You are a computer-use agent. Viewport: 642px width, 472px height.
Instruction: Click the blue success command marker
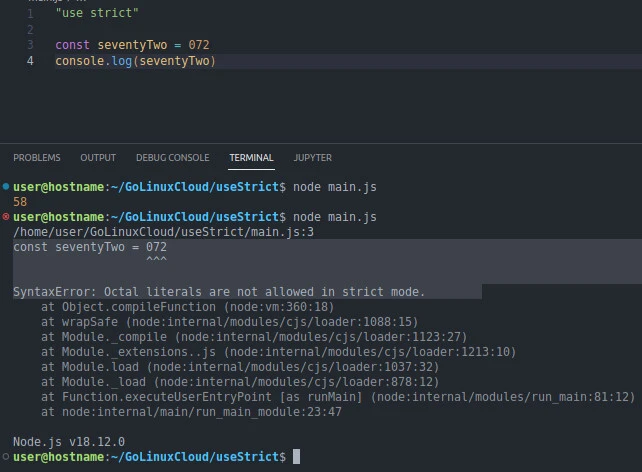coord(6,187)
